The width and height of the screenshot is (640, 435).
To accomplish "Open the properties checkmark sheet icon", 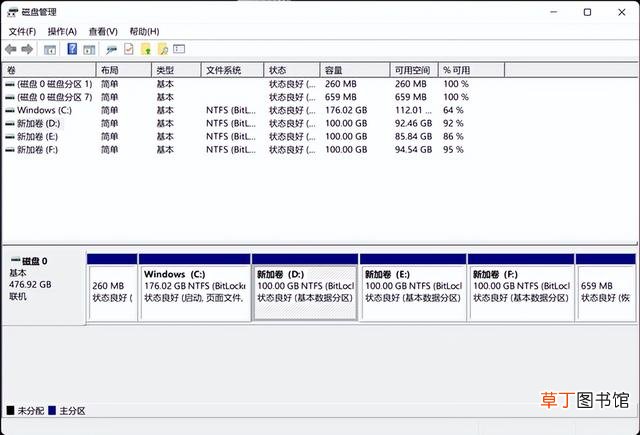I will 129,49.
